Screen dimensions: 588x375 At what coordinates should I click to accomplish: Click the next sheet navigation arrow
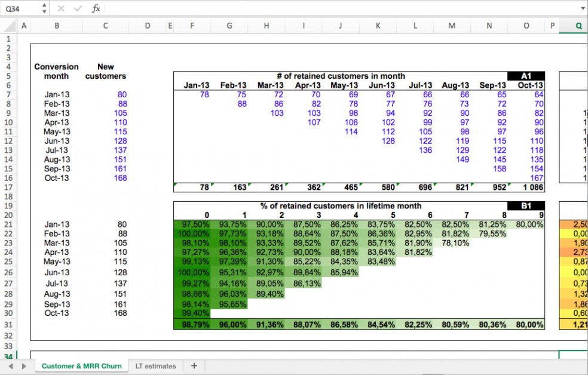point(23,365)
